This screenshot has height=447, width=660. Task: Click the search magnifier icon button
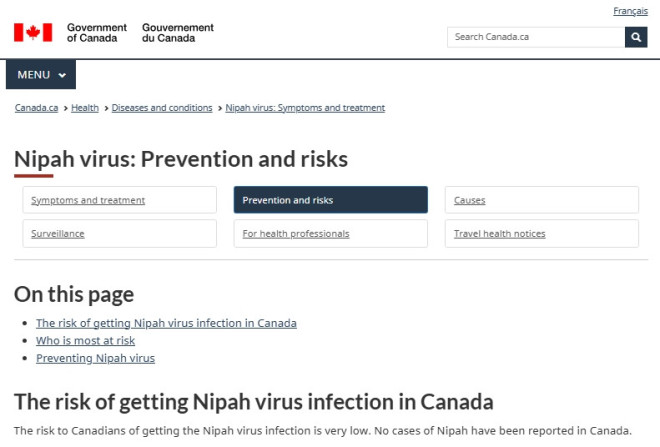(x=636, y=37)
